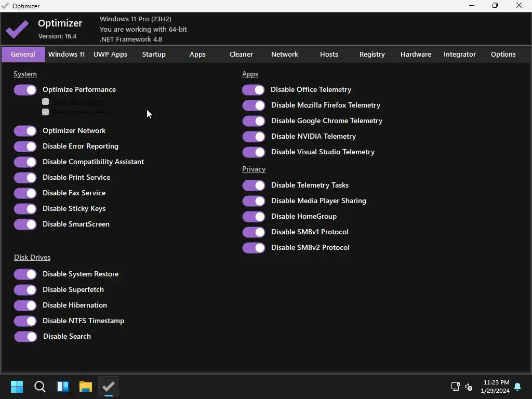
Task: Open the Network tab
Action: coord(285,54)
